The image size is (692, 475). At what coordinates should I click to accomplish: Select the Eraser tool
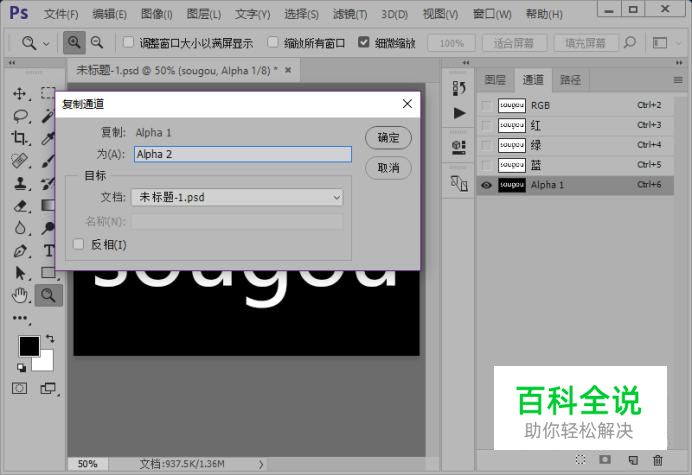tap(20, 206)
